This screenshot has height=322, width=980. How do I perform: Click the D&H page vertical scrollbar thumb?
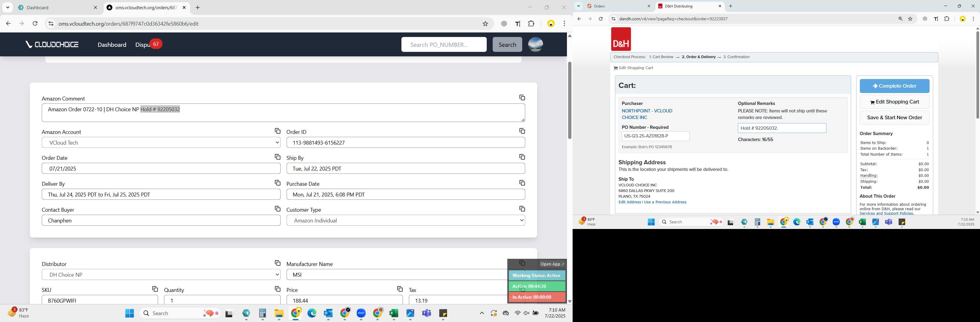(x=977, y=75)
